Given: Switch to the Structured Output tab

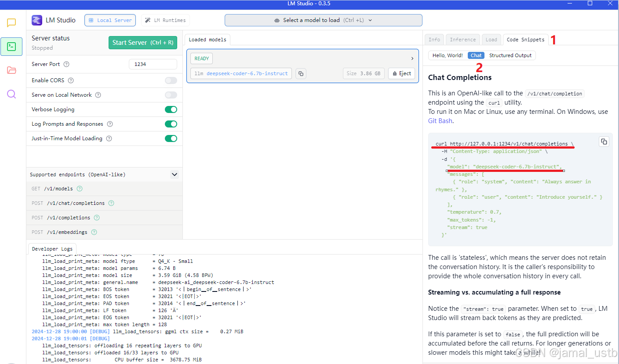Looking at the screenshot, I should (510, 55).
